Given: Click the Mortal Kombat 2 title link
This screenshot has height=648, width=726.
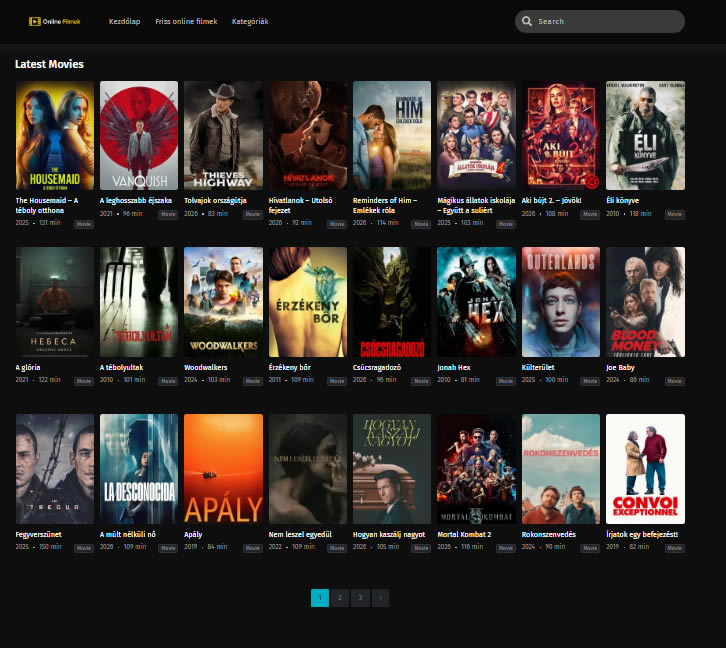Looking at the screenshot, I should point(464,535).
